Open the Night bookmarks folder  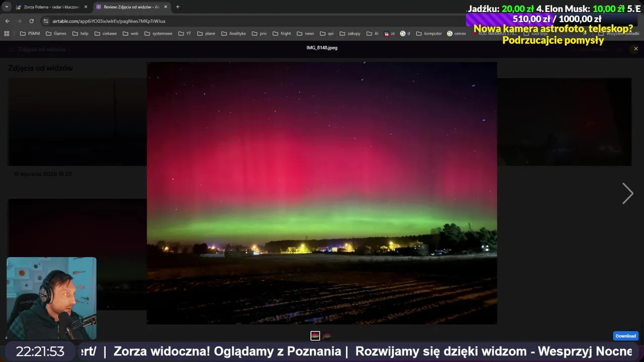tap(282, 34)
